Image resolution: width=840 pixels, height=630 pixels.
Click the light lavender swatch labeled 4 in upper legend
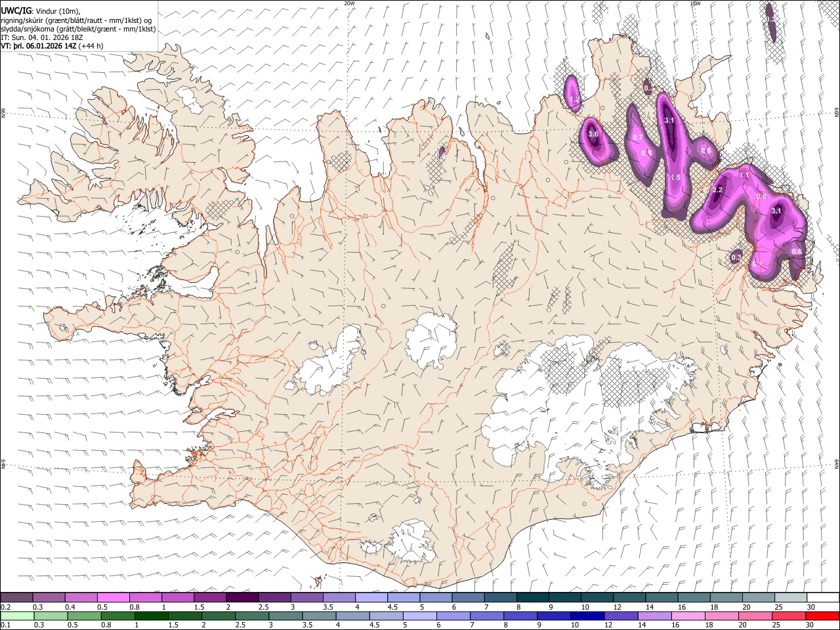tap(371, 597)
